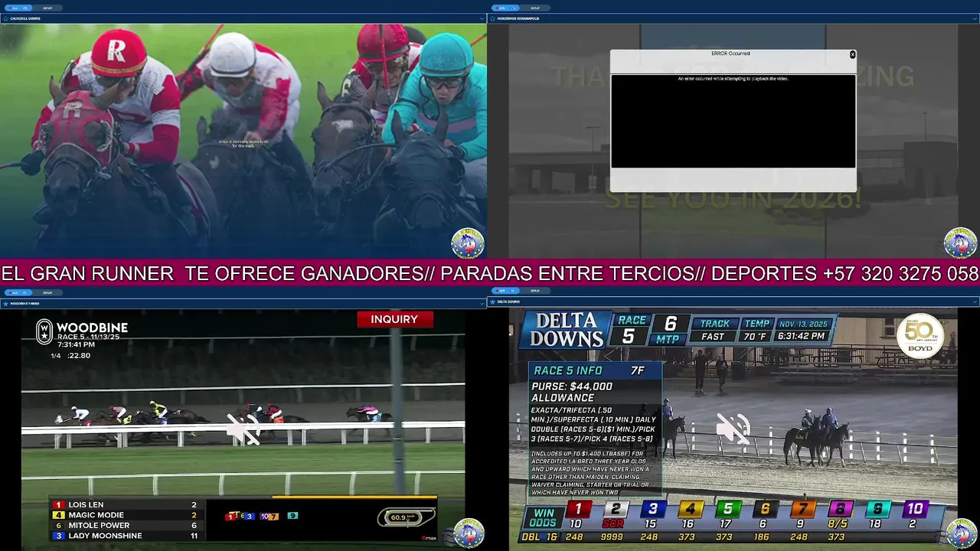Switch to Replay in Churchill Downs panel
The height and width of the screenshot is (551, 980).
[47, 8]
